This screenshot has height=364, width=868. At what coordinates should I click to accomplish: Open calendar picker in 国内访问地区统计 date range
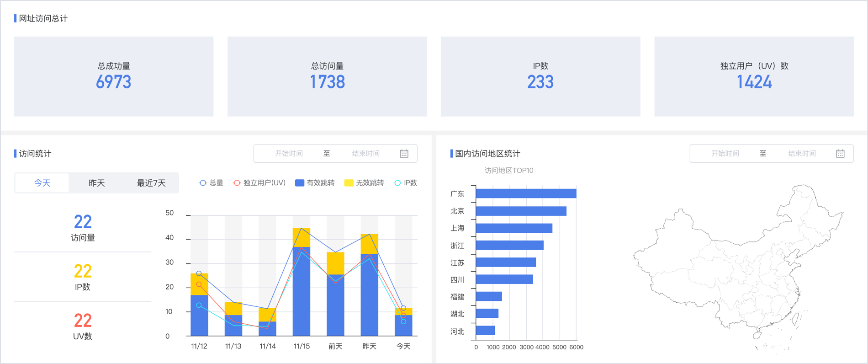(840, 154)
